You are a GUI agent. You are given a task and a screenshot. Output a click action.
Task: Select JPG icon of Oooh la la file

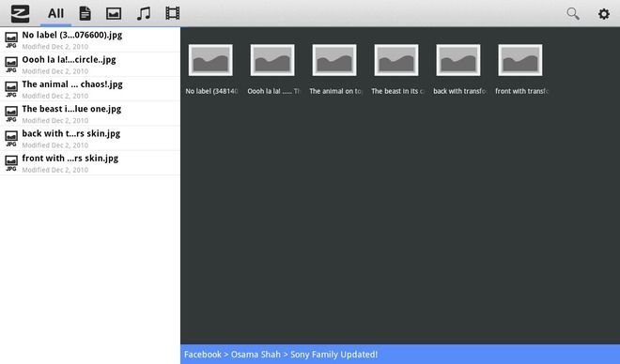(x=11, y=65)
